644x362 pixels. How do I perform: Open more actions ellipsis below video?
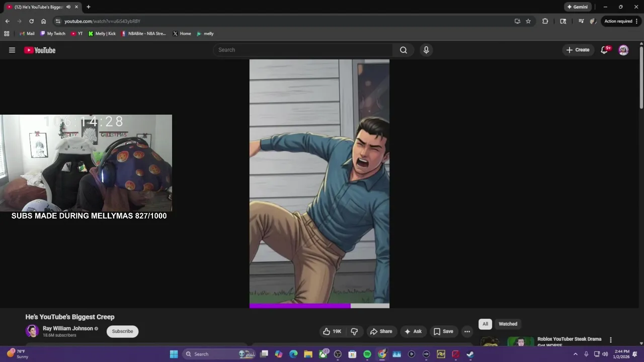pyautogui.click(x=467, y=331)
